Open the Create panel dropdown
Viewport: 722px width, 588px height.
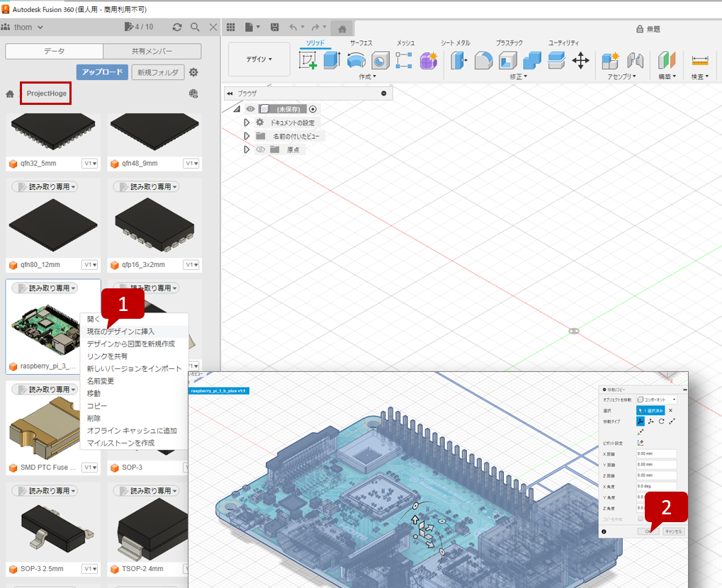point(368,77)
